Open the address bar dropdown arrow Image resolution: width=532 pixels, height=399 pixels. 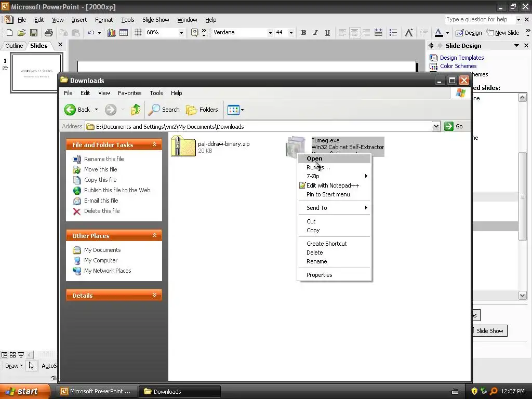click(436, 126)
